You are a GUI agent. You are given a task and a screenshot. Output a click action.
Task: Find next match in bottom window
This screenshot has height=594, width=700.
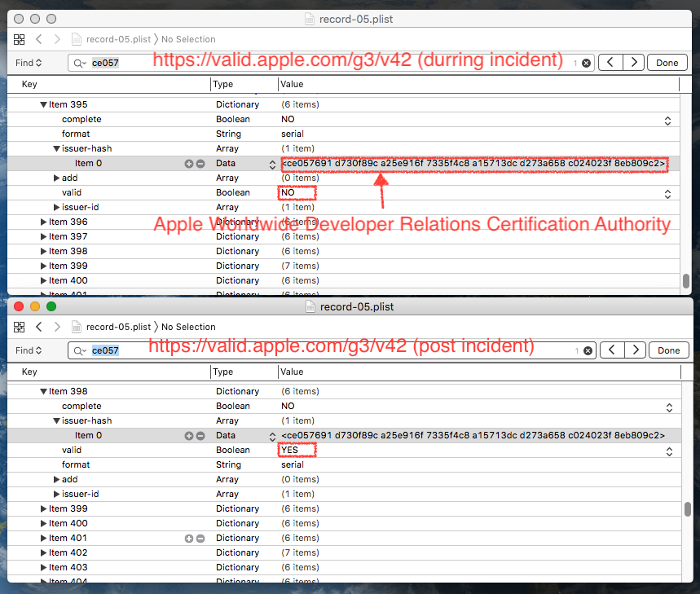pos(636,350)
